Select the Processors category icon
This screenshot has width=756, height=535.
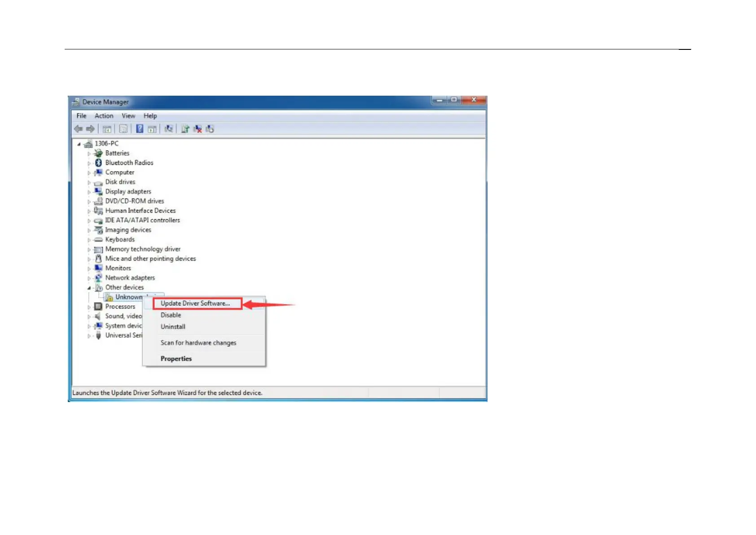coord(98,306)
